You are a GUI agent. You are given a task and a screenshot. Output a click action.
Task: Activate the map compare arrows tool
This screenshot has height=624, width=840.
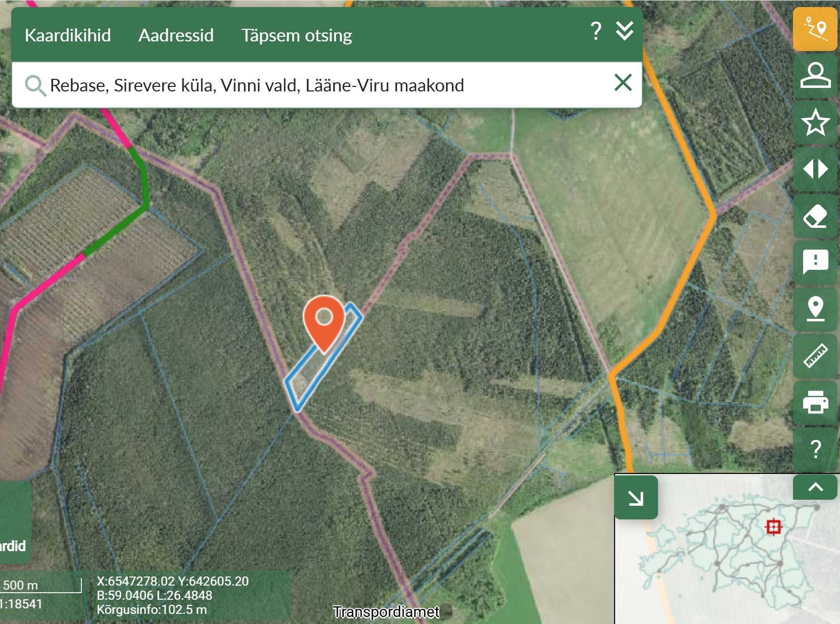click(815, 169)
